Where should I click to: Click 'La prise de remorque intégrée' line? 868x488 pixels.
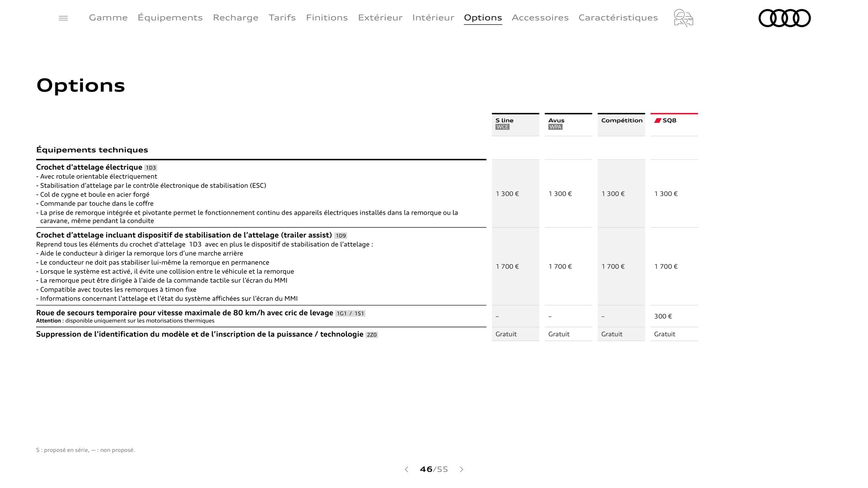[x=247, y=217]
